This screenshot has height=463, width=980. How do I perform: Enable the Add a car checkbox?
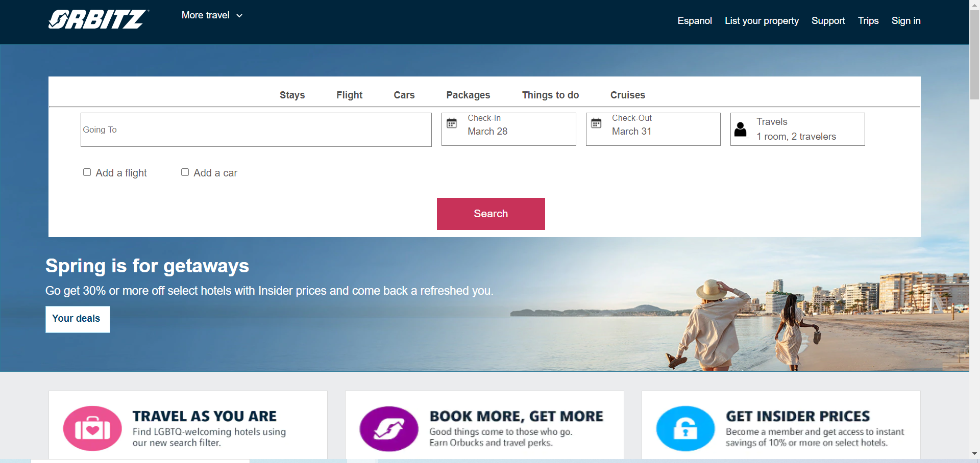click(185, 172)
